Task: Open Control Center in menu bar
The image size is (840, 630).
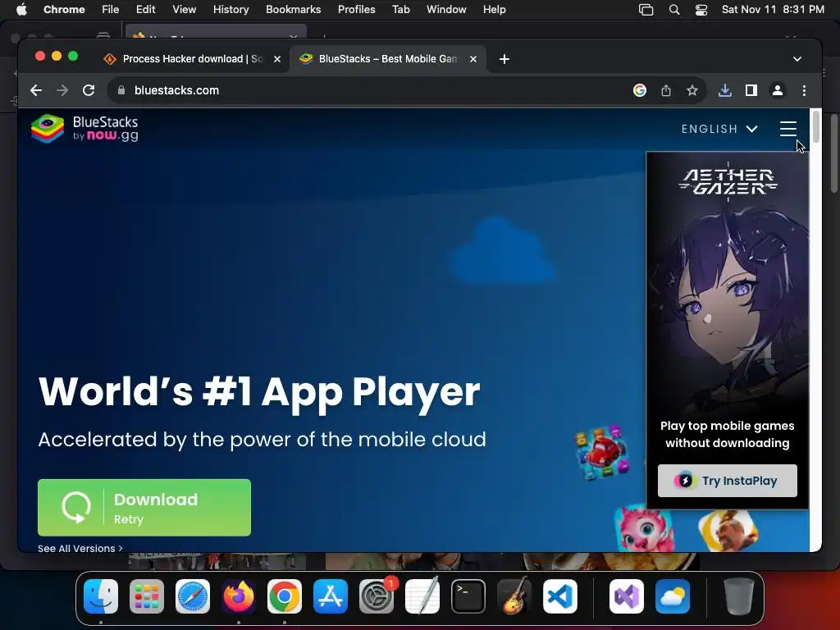Action: click(x=701, y=10)
